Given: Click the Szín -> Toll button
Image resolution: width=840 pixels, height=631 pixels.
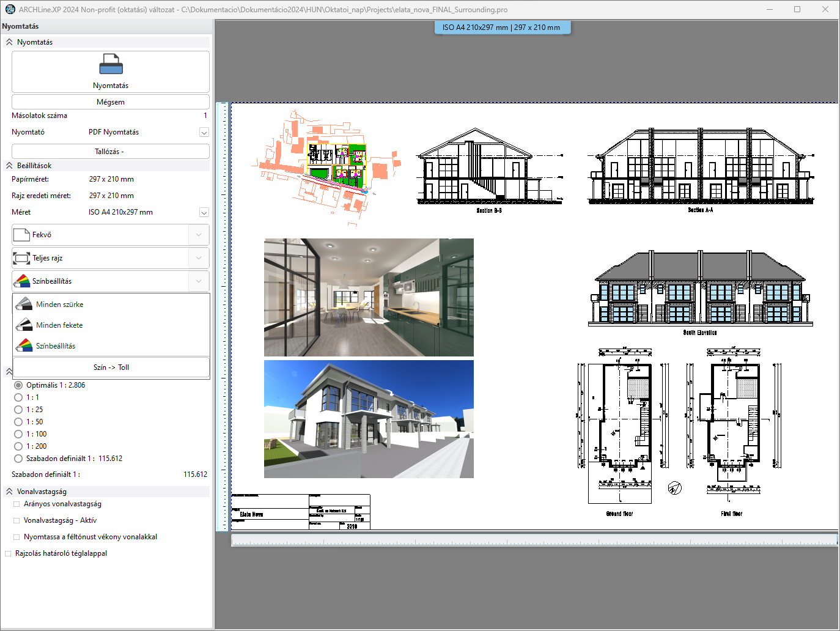Looking at the screenshot, I should pyautogui.click(x=111, y=367).
